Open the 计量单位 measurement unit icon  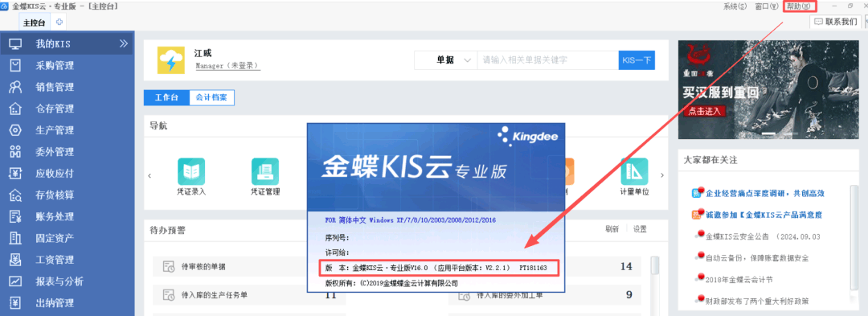point(634,177)
